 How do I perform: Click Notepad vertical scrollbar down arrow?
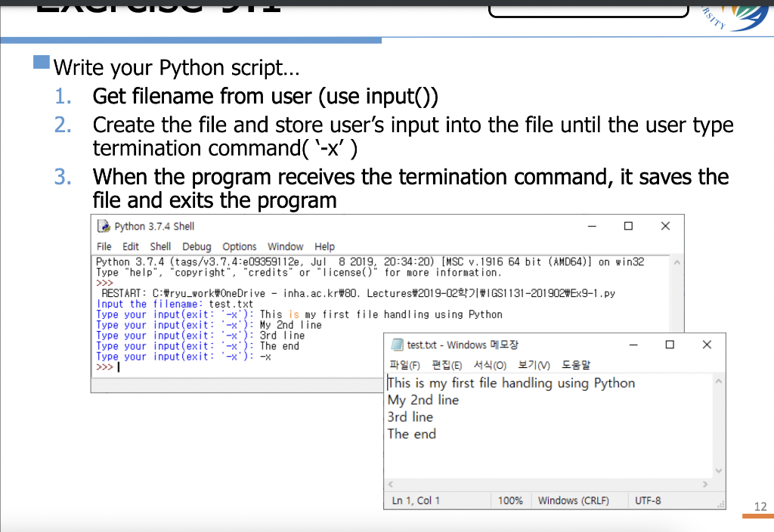coord(719,471)
